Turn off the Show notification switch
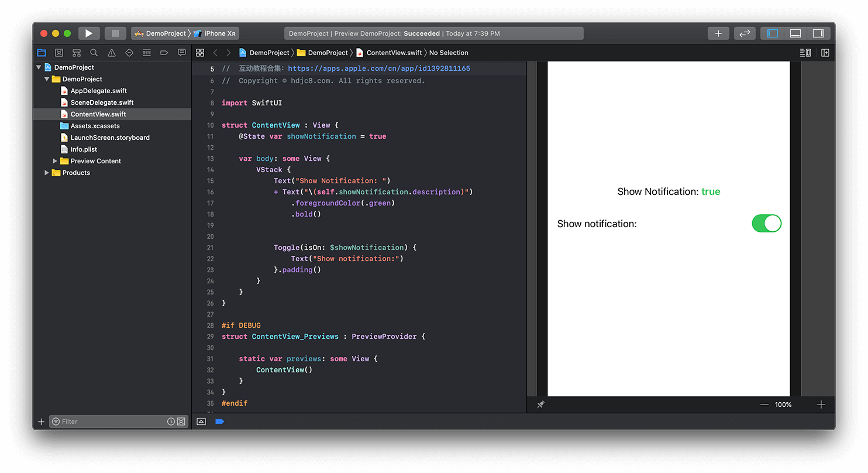Screen dimensions: 868x473 pos(766,223)
